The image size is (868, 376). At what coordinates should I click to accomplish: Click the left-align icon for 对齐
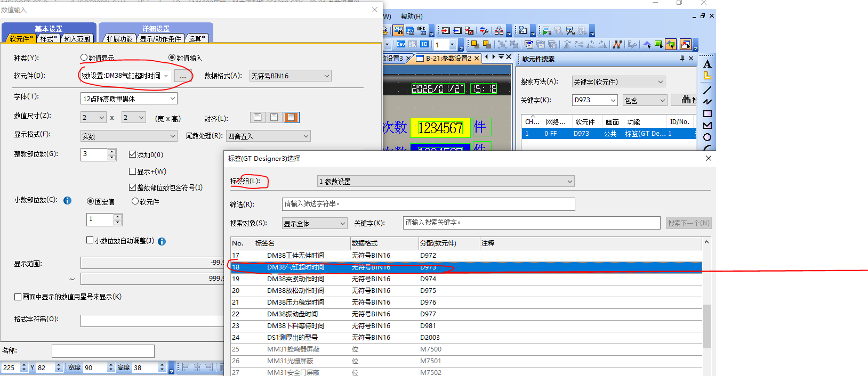click(x=258, y=117)
